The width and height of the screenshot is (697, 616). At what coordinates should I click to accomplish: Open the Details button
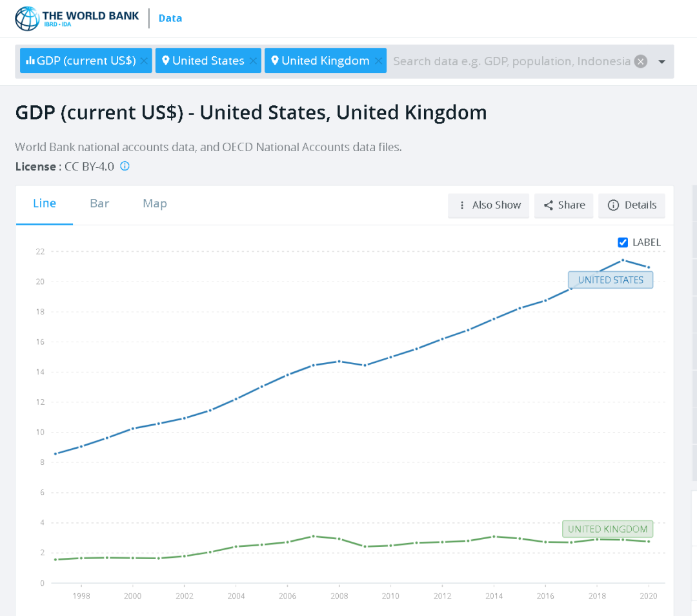pos(632,205)
